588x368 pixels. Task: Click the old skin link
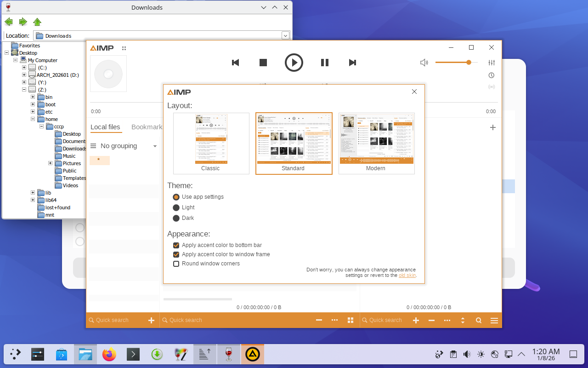[x=407, y=275]
